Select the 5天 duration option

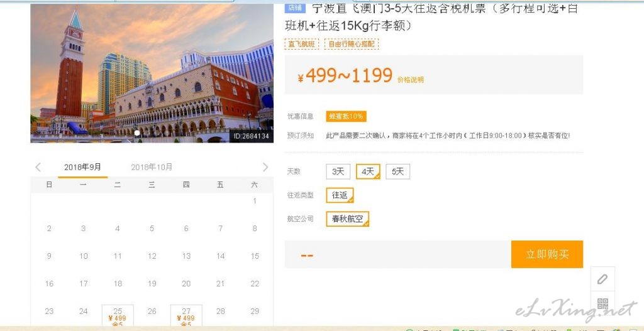(397, 171)
